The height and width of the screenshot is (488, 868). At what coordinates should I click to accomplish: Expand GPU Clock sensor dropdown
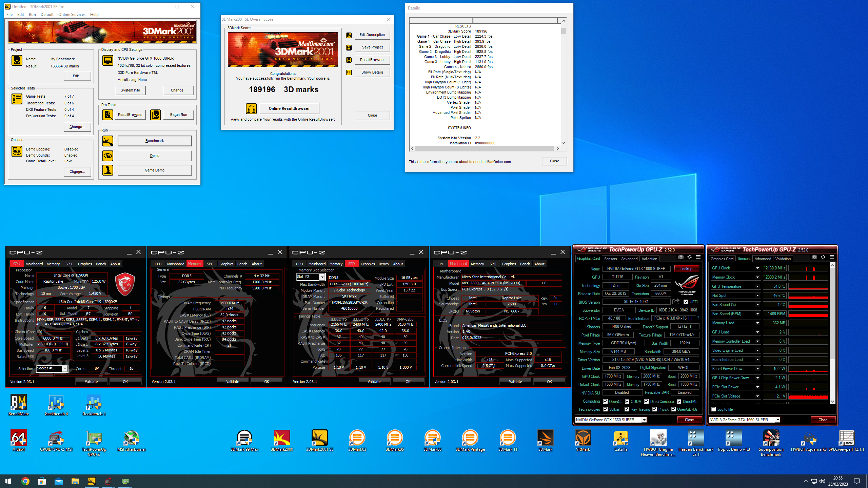(757, 268)
